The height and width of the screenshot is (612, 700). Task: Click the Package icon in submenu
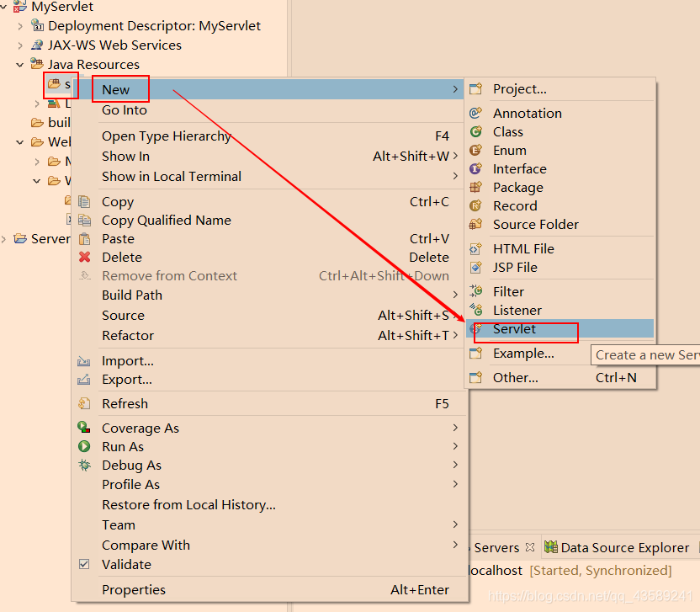(476, 187)
